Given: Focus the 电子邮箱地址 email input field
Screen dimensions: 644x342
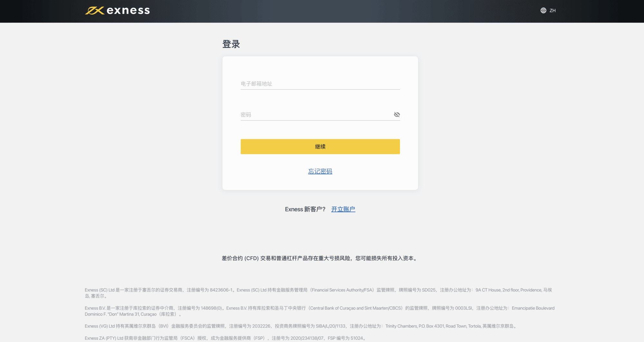Looking at the screenshot, I should point(320,84).
